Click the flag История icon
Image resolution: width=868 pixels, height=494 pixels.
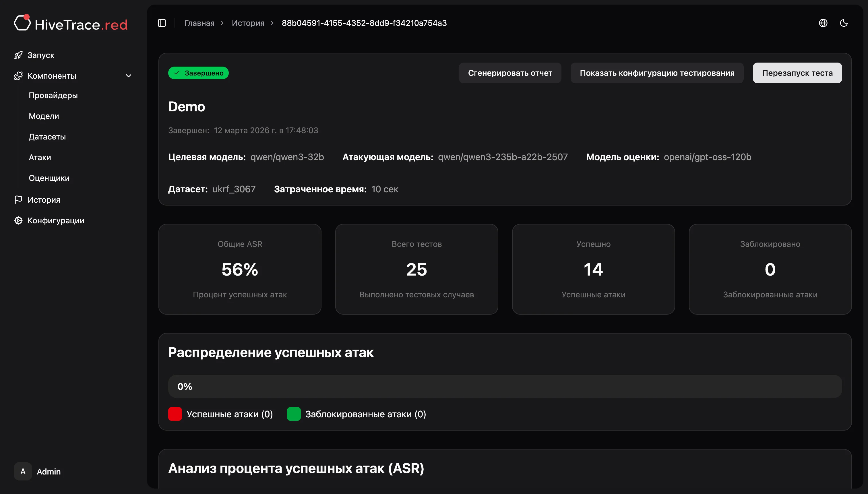pyautogui.click(x=18, y=200)
